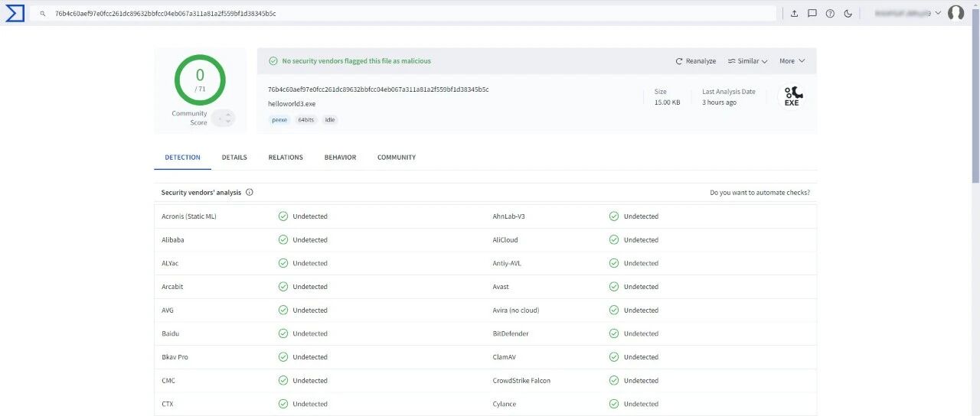
Task: Switch to the DETAILS tab
Action: [234, 158]
